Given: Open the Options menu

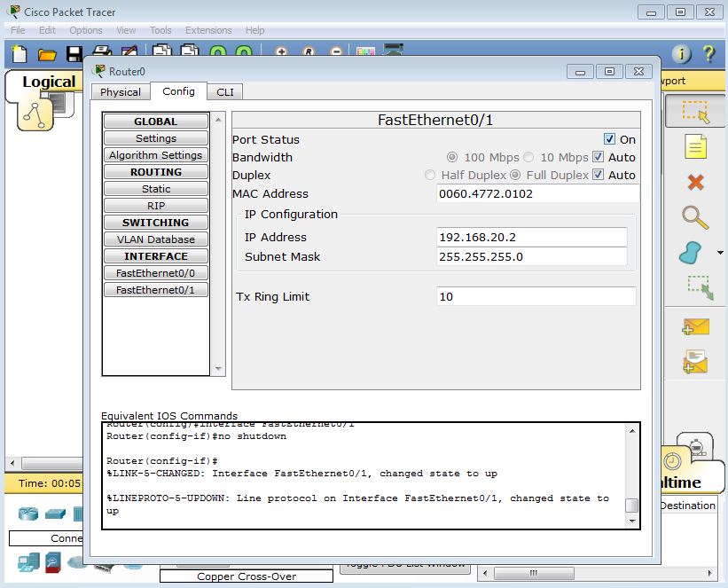Looking at the screenshot, I should [x=85, y=30].
